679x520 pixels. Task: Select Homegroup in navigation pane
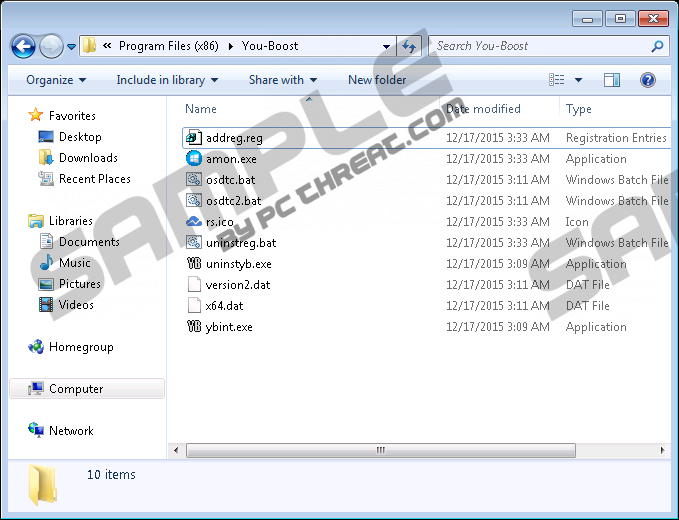point(81,347)
